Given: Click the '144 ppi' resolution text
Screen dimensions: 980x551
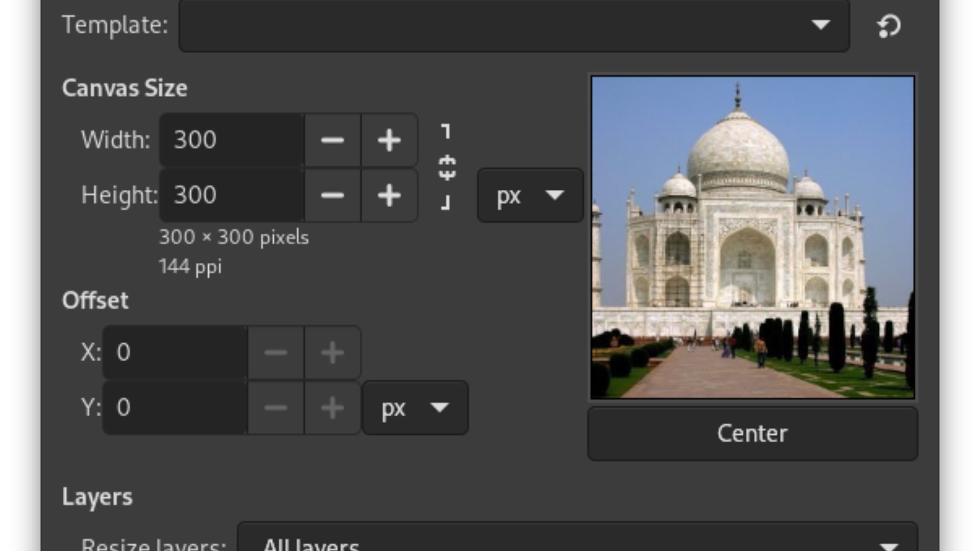Looking at the screenshot, I should pyautogui.click(x=190, y=266).
